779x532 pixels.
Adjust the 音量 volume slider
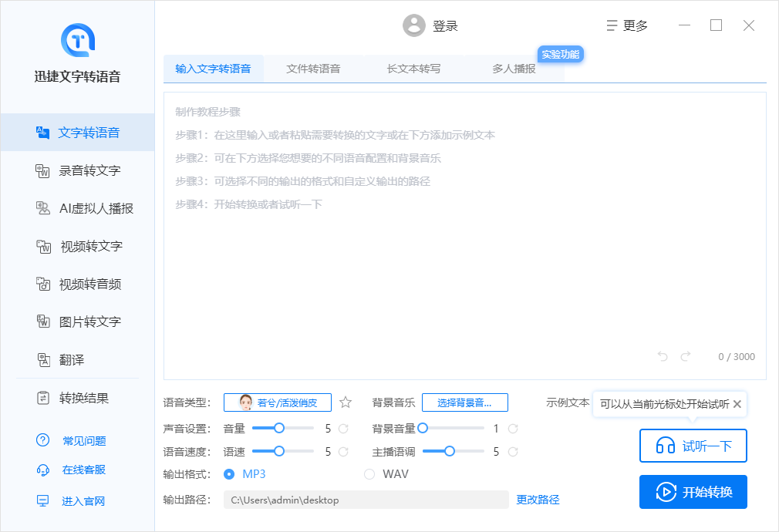pos(283,428)
